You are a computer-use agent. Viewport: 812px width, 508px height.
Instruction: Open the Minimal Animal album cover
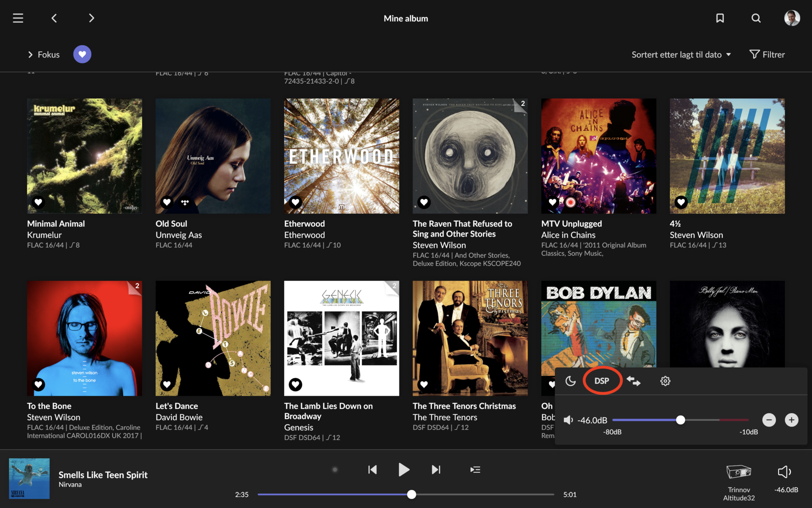(x=85, y=156)
